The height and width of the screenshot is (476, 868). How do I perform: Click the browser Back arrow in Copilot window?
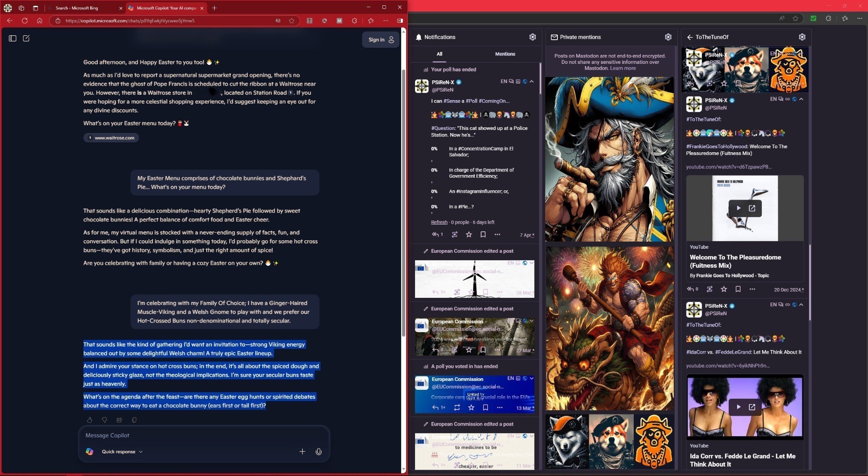tap(10, 21)
